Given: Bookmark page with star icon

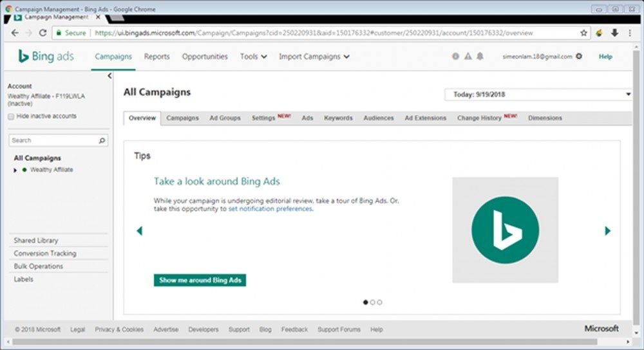Looking at the screenshot, I should [583, 33].
